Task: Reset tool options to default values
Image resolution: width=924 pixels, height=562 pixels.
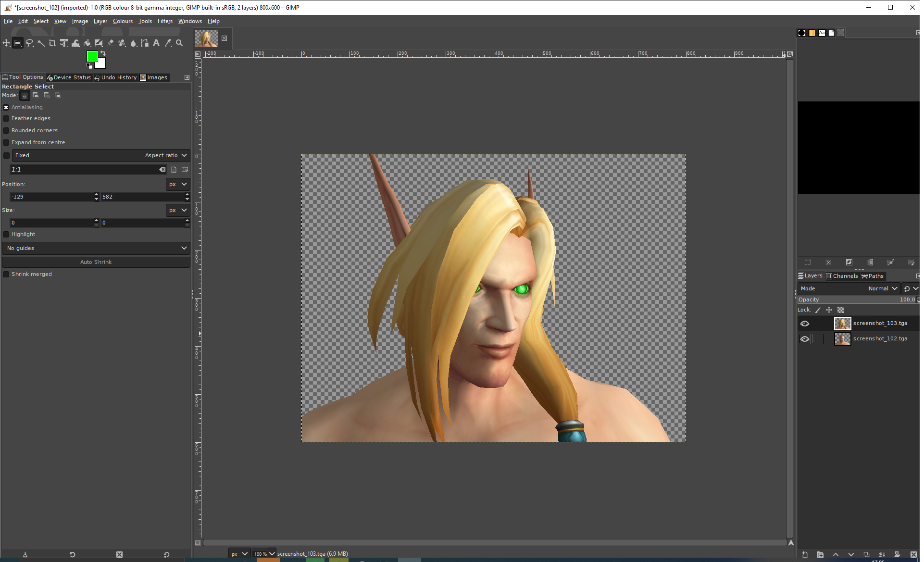Action: 166,555
